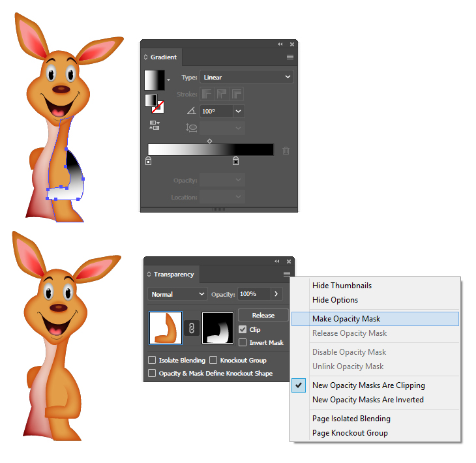Click the gradient angle icon
This screenshot has height=463, width=476.
tap(191, 111)
